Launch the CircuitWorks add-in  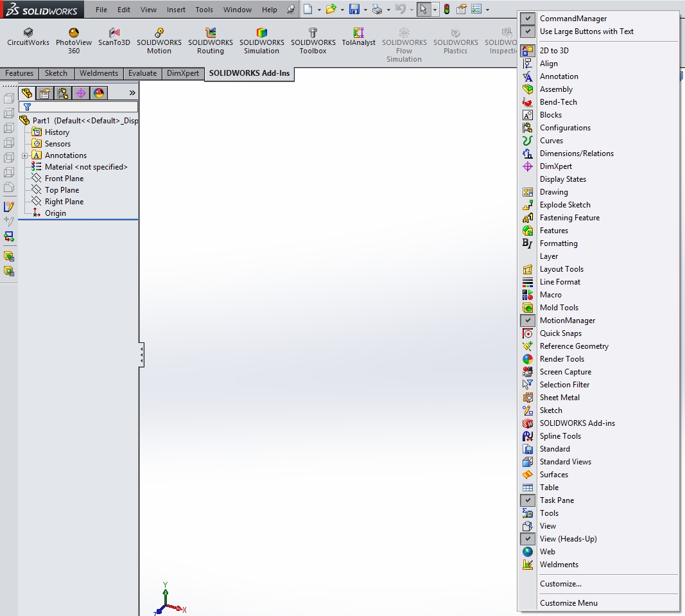[x=28, y=37]
